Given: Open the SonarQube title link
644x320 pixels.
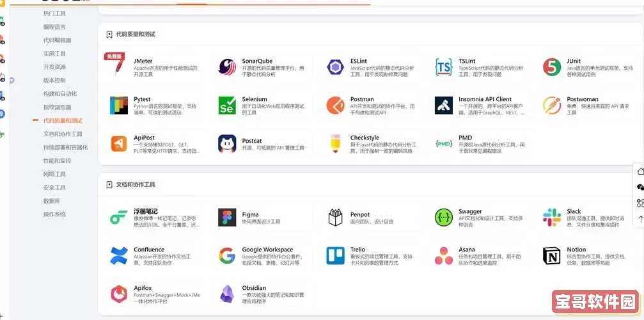Looking at the screenshot, I should pyautogui.click(x=257, y=61).
